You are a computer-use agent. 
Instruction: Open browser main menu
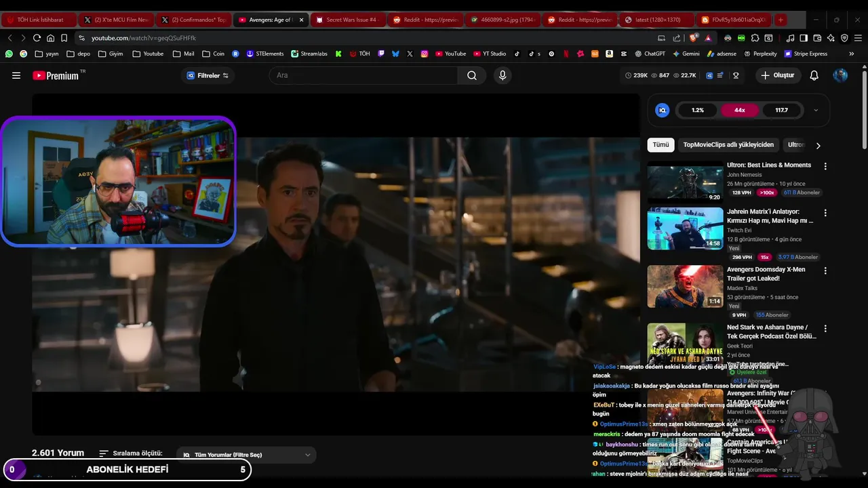point(858,38)
